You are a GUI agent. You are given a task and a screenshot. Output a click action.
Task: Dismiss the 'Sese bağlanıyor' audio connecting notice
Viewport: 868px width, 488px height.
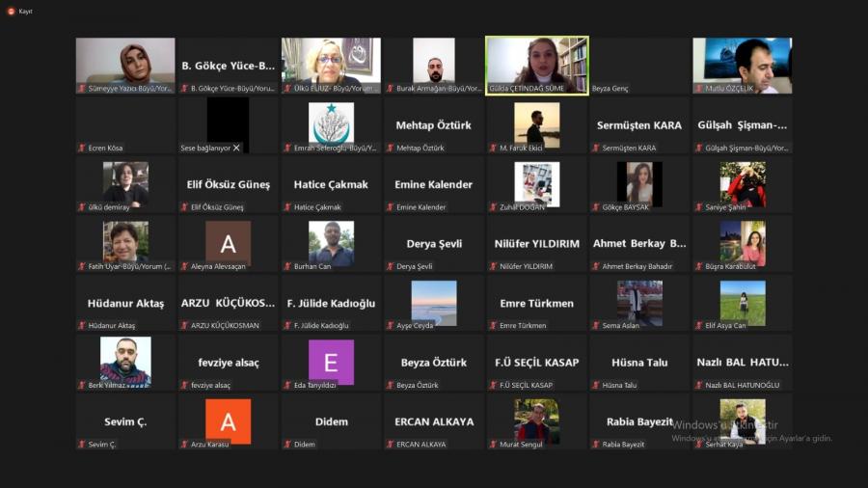[236, 148]
